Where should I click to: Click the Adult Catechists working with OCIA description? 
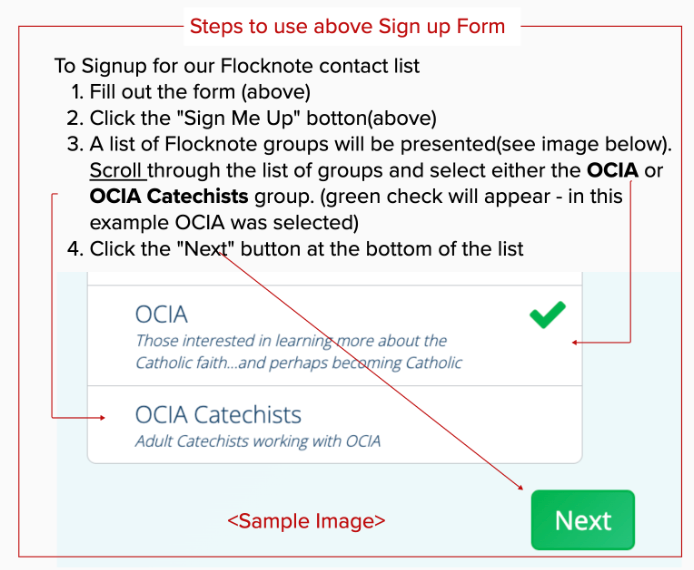click(x=258, y=441)
